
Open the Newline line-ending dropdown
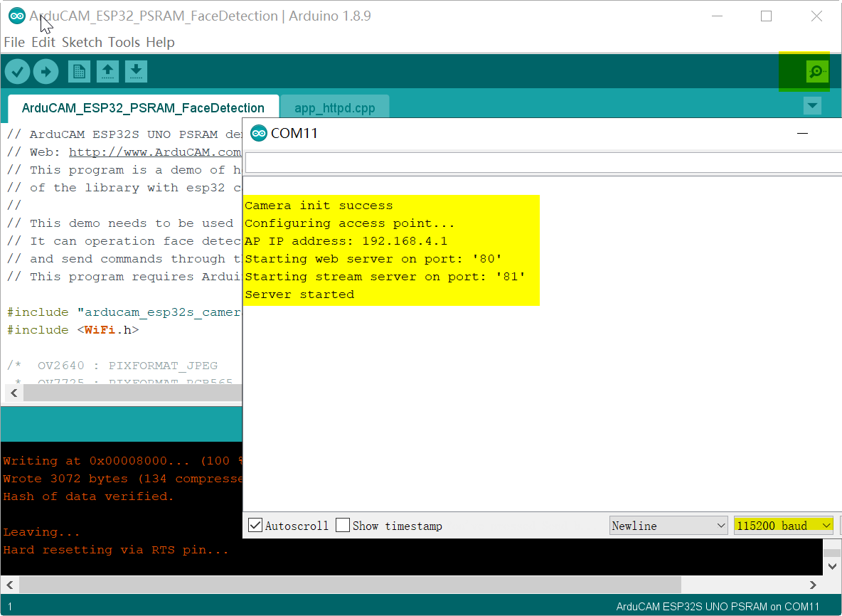pos(668,526)
